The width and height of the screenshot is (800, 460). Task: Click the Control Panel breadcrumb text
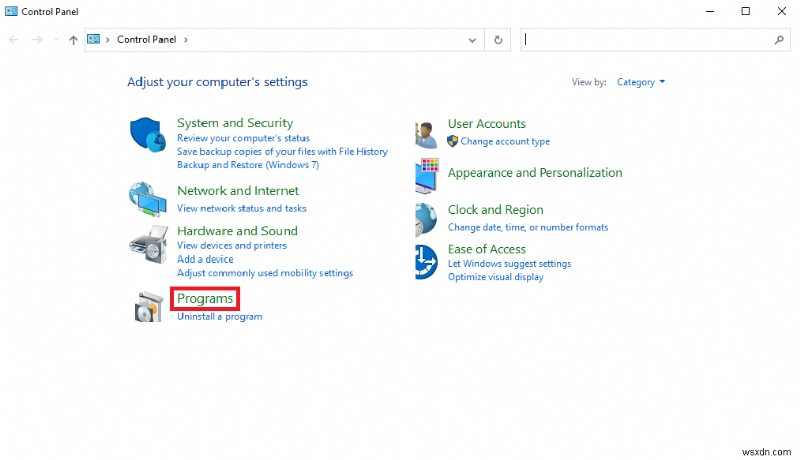[146, 40]
